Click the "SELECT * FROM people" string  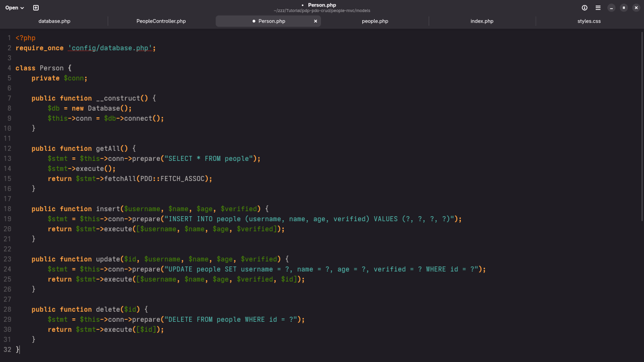[x=209, y=158]
